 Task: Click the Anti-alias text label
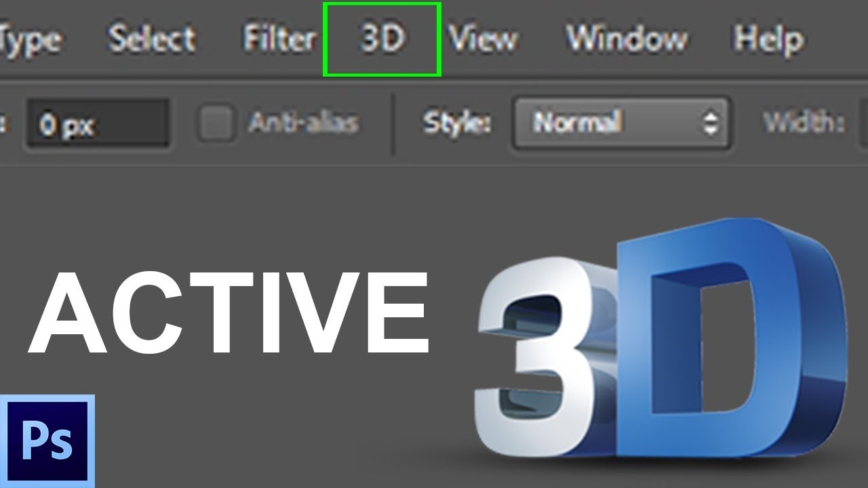[x=304, y=122]
